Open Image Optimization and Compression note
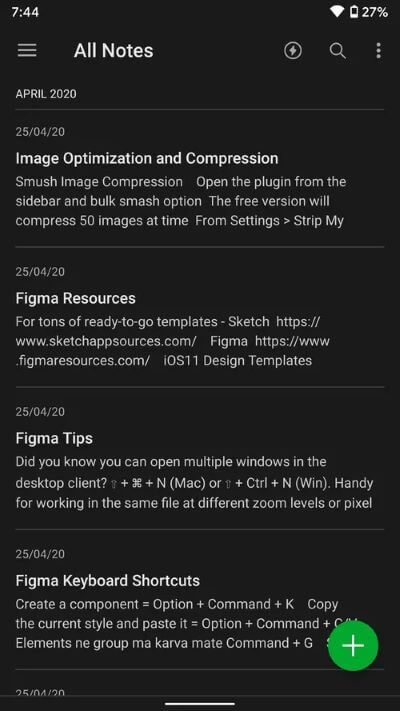 coord(200,179)
